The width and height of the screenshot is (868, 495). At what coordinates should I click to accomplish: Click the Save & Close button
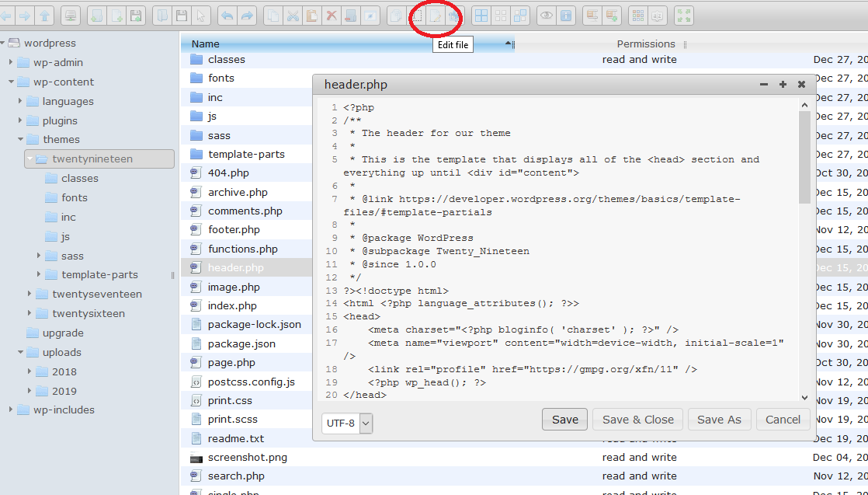(x=637, y=420)
